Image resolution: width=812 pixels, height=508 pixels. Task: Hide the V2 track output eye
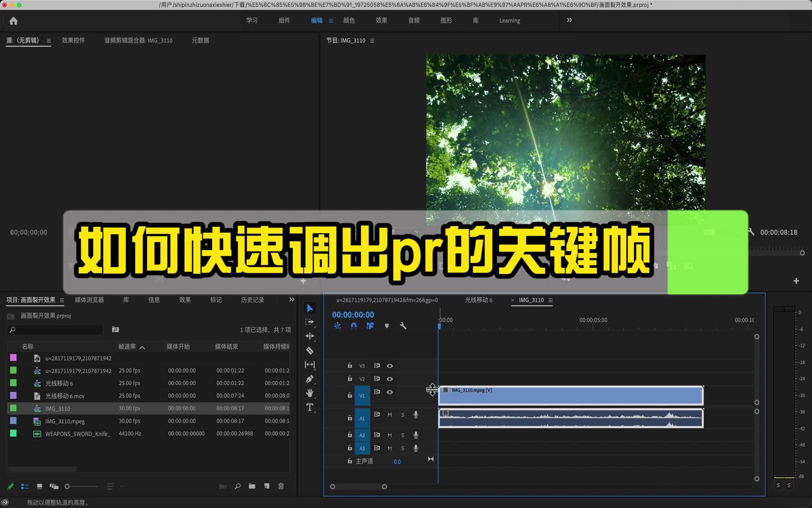pyautogui.click(x=390, y=379)
